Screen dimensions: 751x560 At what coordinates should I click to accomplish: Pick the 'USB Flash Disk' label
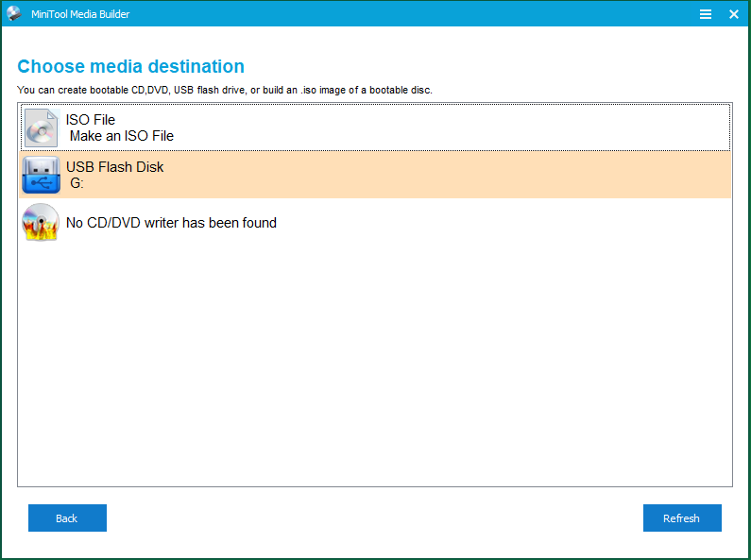coord(115,166)
